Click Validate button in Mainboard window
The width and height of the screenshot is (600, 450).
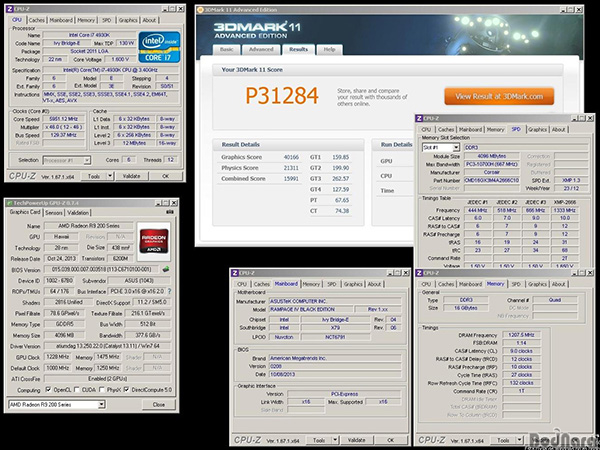coord(356,440)
